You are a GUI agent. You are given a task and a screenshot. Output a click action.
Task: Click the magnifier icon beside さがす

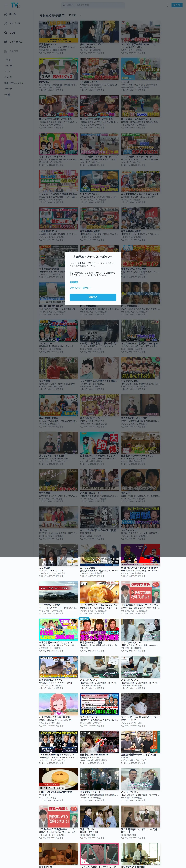tap(6, 33)
